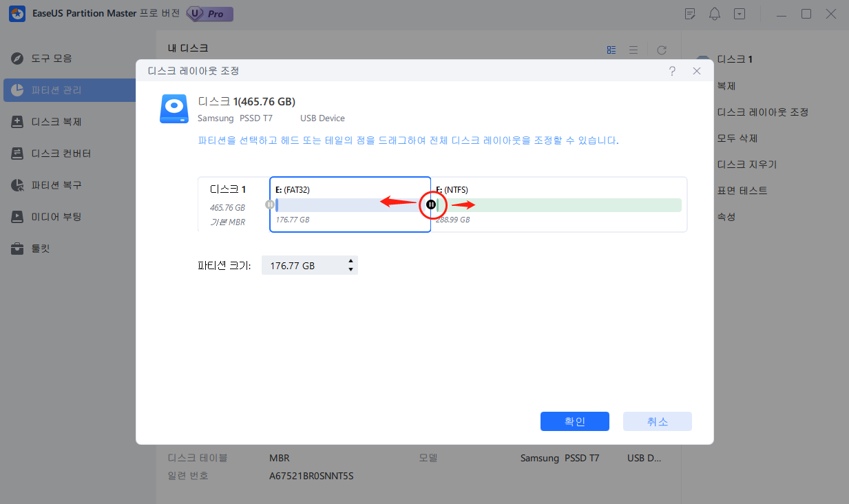Choose 복제 in the right panel

click(726, 86)
